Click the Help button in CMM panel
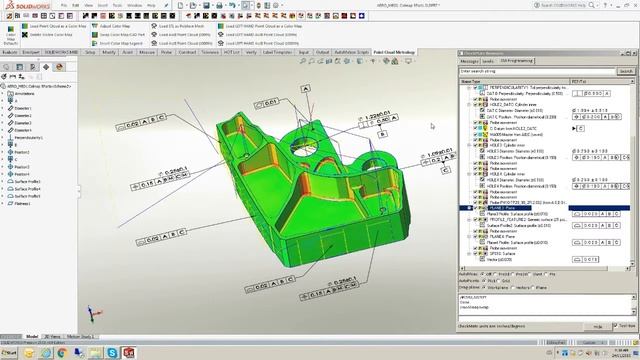Screen dimensions: 640x360 (x=598, y=327)
